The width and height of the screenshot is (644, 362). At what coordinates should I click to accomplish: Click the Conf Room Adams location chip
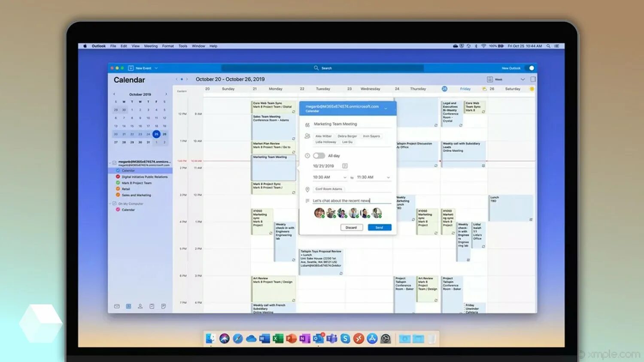[329, 189]
